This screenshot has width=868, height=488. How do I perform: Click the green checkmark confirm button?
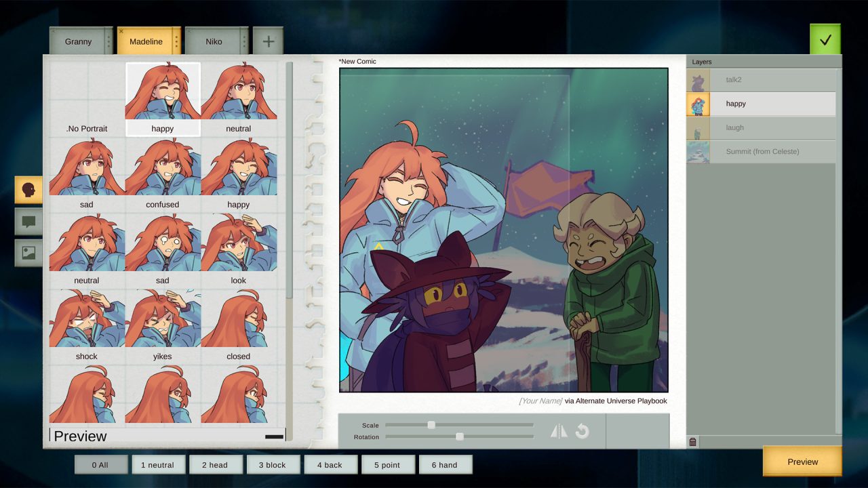825,39
